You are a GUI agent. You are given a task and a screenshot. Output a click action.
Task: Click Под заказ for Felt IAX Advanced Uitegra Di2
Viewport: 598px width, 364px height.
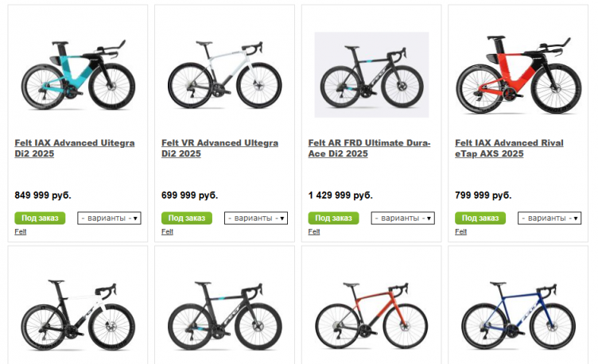click(40, 218)
